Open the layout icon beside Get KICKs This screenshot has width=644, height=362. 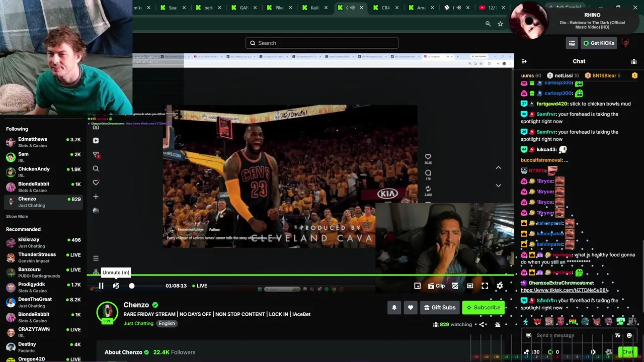(572, 43)
